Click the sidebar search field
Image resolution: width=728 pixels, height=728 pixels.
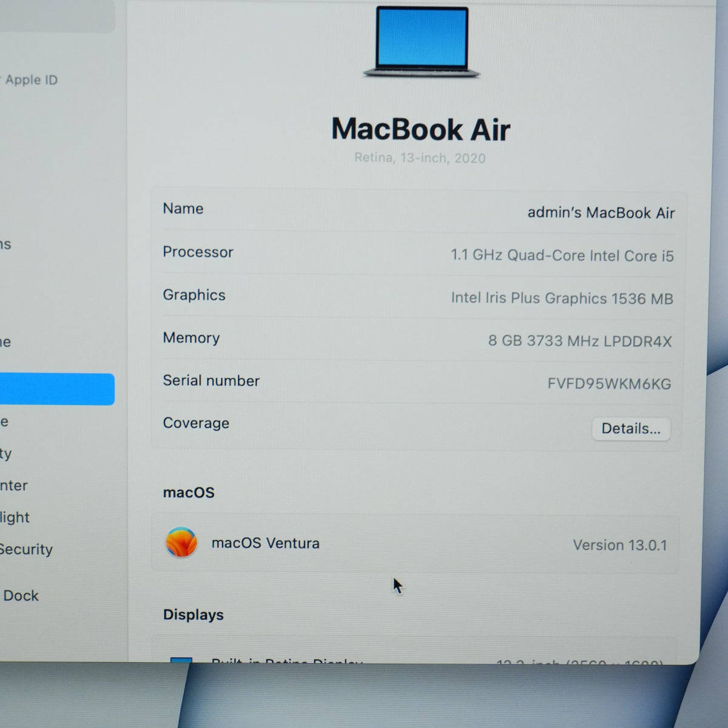[57, 16]
